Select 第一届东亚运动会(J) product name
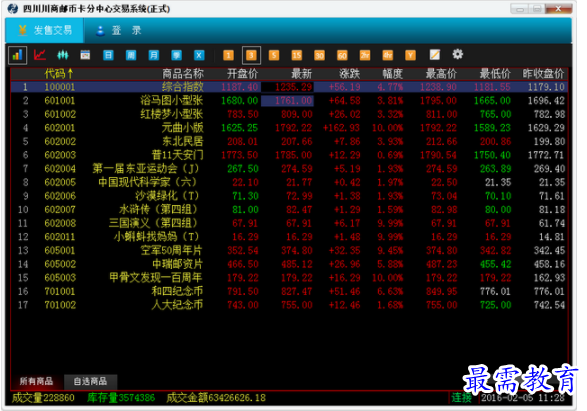The width and height of the screenshot is (587, 411). 146,168
